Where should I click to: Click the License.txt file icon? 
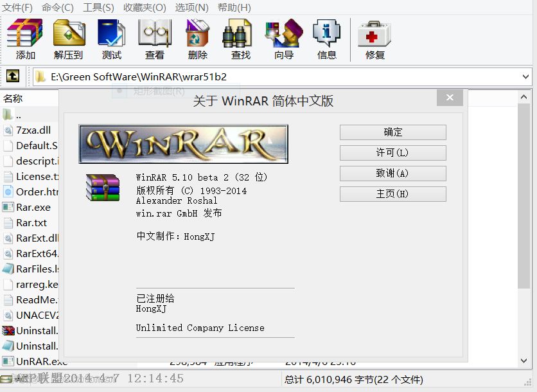click(x=8, y=177)
